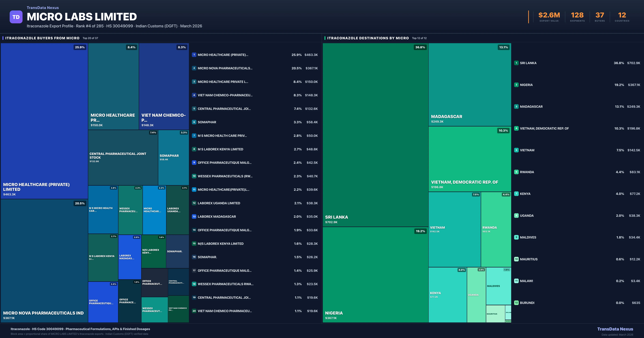Click rank badge 6 next to Somaphar
This screenshot has width=644, height=338.
pyautogui.click(x=194, y=122)
